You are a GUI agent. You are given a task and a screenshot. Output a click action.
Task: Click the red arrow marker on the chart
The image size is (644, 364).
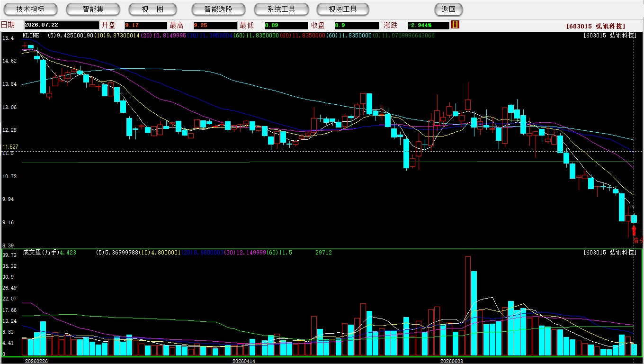click(634, 231)
